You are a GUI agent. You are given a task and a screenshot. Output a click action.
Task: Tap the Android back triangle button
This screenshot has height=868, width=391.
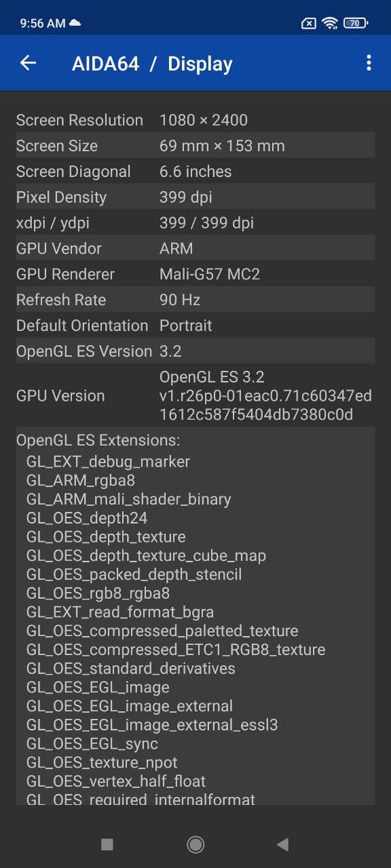283,844
